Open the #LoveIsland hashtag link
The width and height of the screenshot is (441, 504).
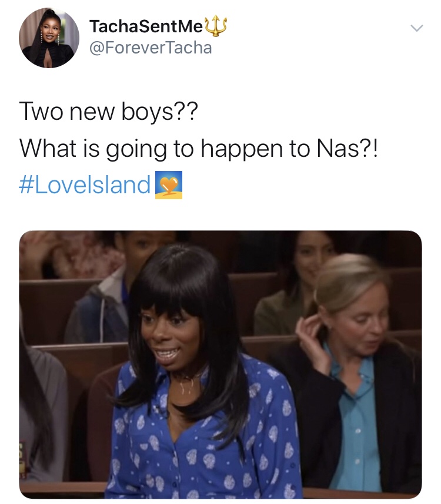[x=85, y=185]
